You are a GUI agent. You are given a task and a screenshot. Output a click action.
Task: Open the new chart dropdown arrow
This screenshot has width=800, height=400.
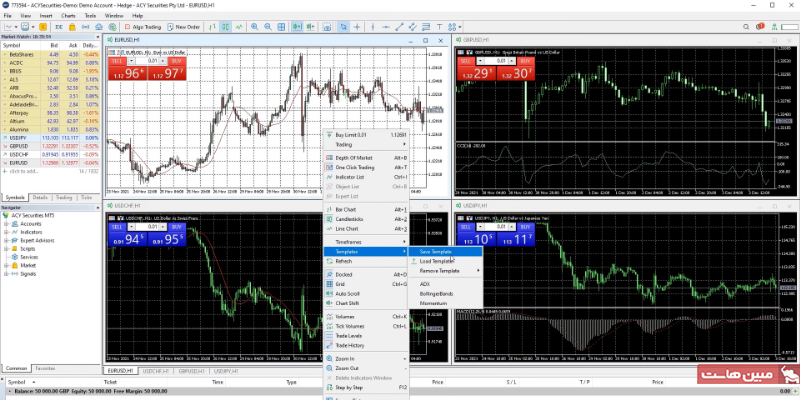16,27
